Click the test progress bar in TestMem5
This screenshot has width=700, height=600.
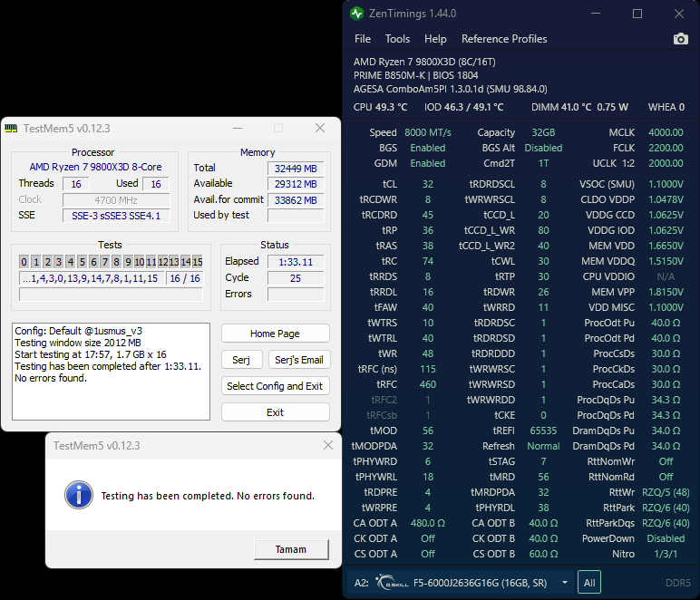(111, 295)
